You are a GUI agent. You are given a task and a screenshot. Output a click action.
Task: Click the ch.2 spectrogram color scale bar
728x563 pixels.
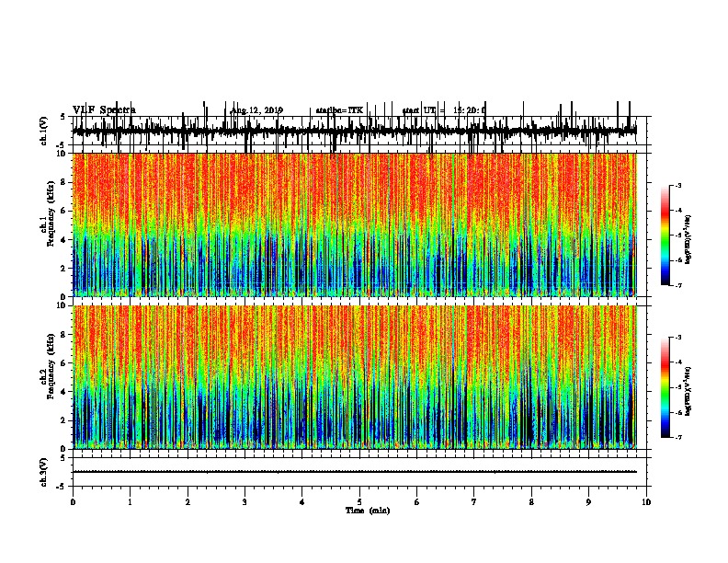pos(665,387)
